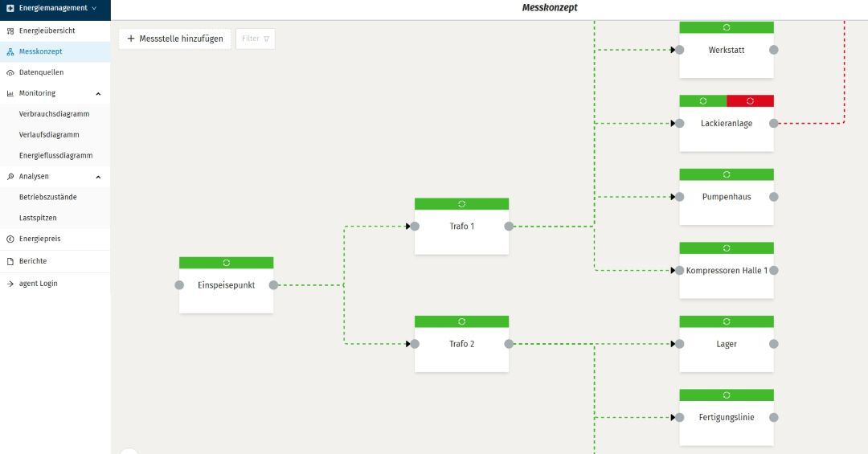This screenshot has height=454, width=868.
Task: Click the Monitoring chart icon
Action: click(x=10, y=93)
